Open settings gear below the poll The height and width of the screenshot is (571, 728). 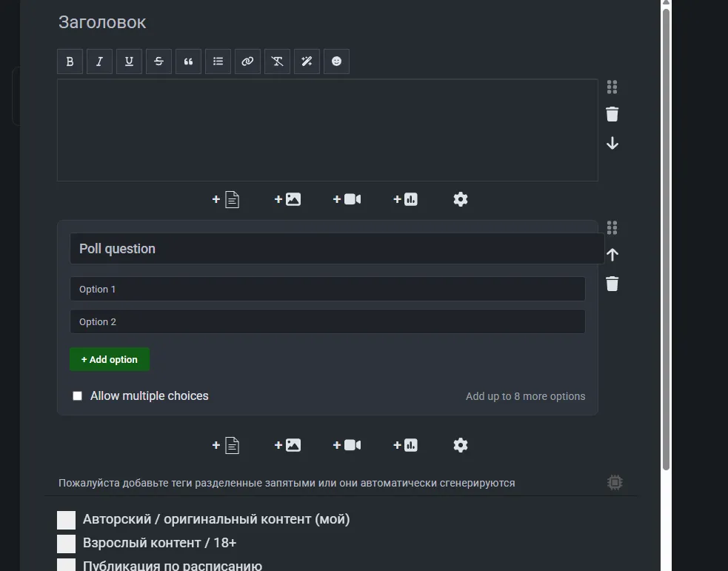(x=460, y=445)
